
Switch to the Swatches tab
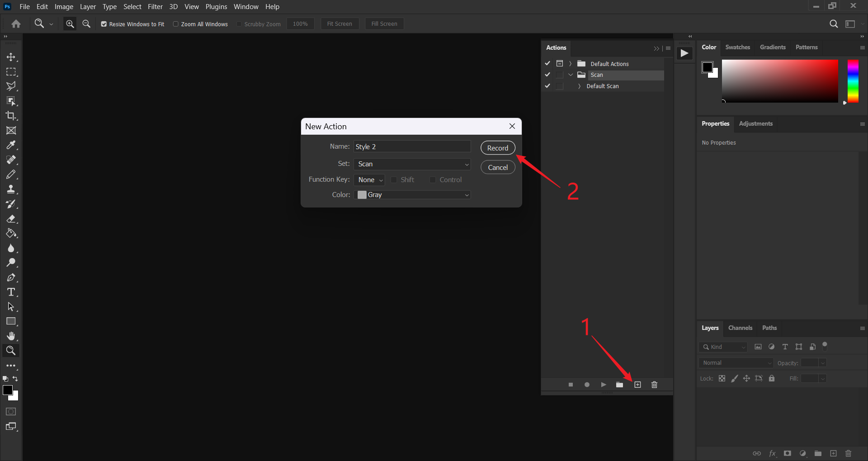point(737,47)
